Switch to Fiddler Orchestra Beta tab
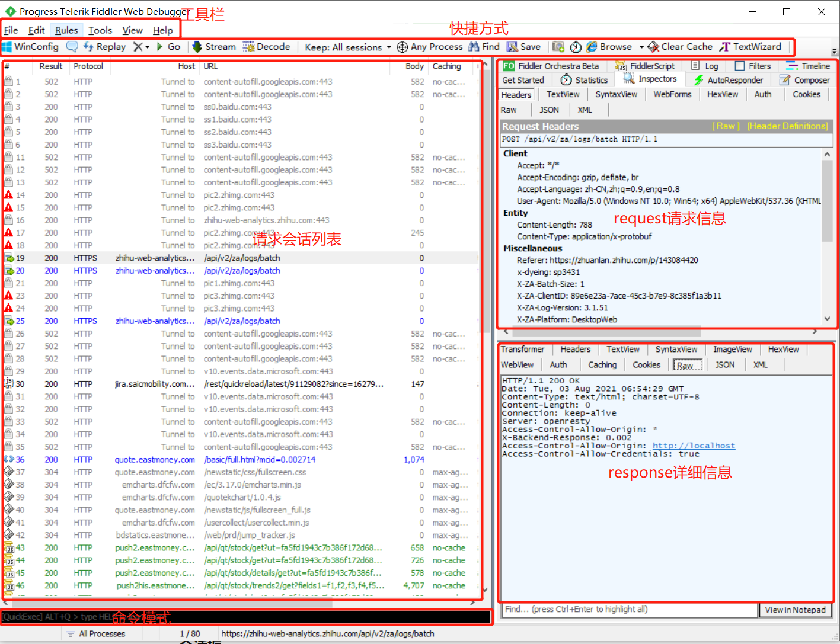 pyautogui.click(x=551, y=66)
